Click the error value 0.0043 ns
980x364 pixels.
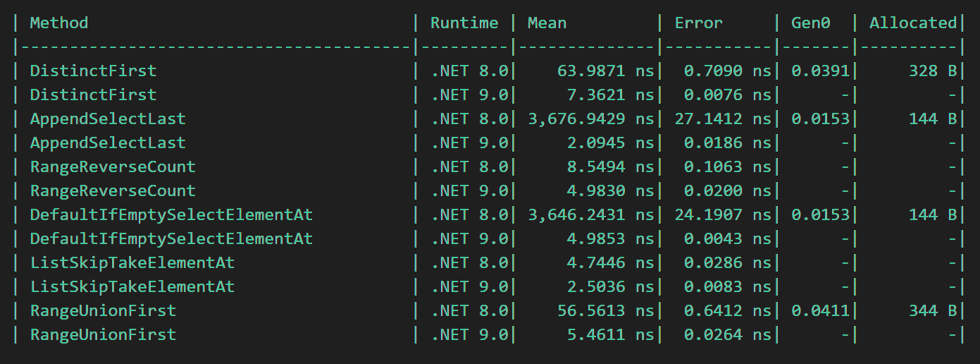coord(728,238)
